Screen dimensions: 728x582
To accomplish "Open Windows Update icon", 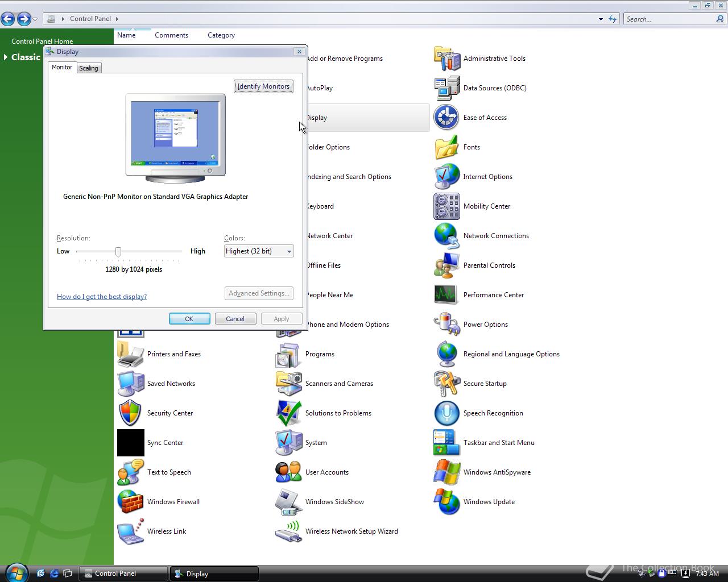I will 446,502.
